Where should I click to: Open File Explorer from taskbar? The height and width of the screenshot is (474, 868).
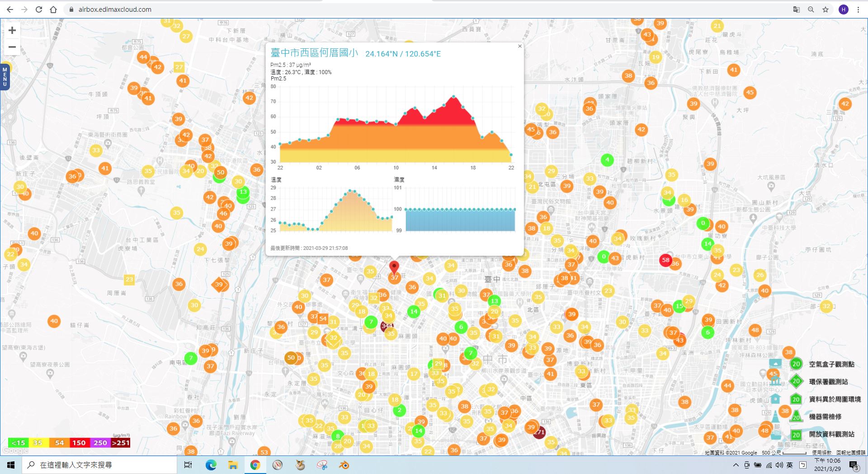tap(233, 465)
